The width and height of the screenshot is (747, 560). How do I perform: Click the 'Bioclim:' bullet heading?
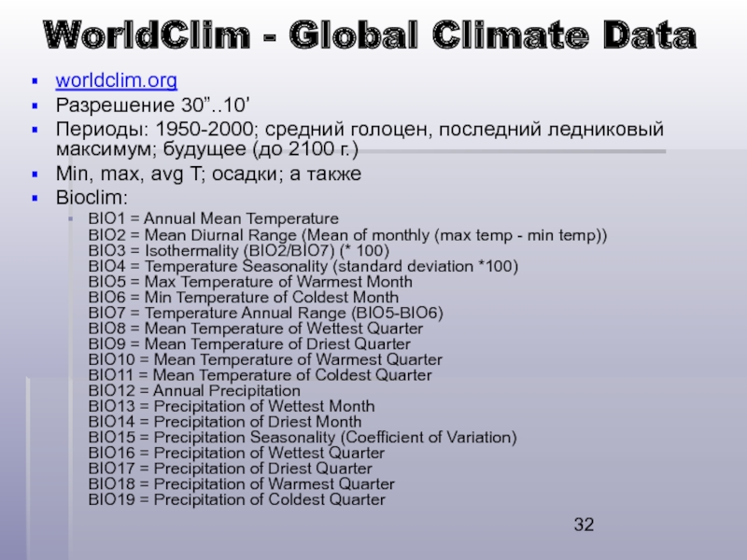(92, 198)
